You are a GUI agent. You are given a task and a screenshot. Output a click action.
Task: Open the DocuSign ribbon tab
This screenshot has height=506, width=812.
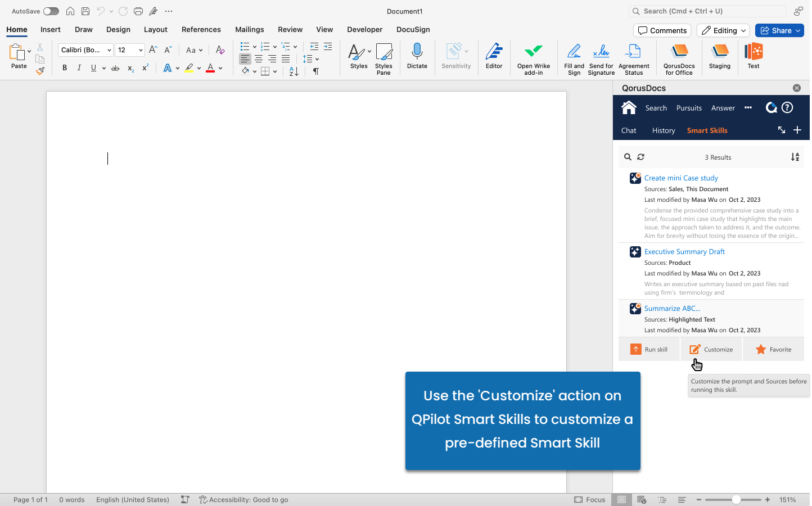click(413, 29)
